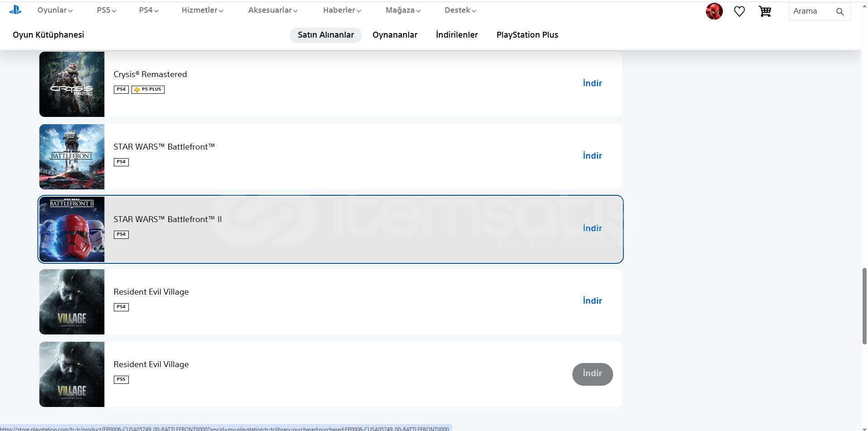Screen dimensions: 868x431
Task: Click the search magnifier icon
Action: coord(840,12)
